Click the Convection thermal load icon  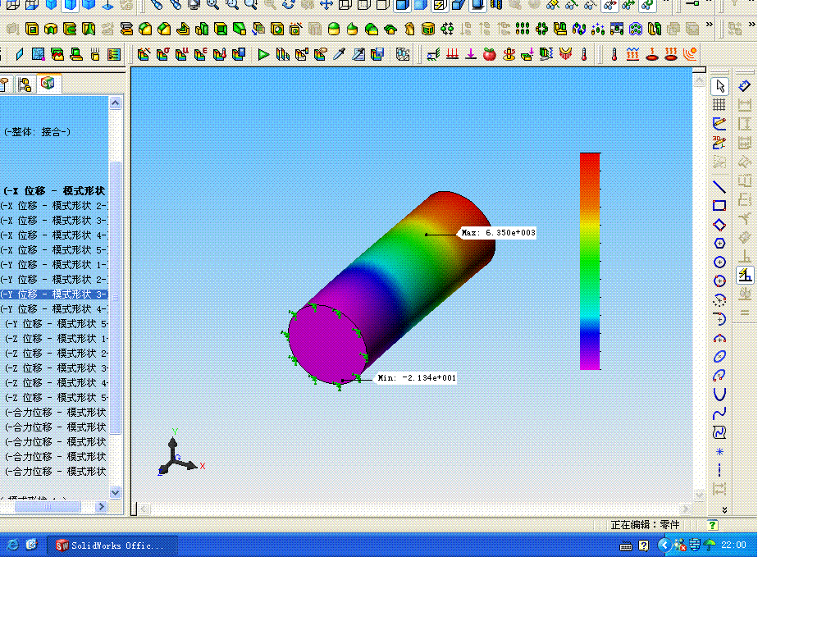tap(632, 54)
